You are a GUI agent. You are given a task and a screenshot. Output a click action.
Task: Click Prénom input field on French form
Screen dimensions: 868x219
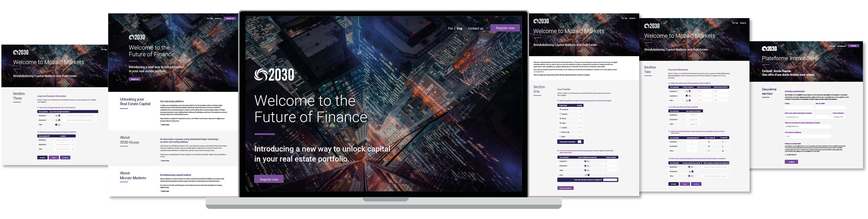[799, 108]
